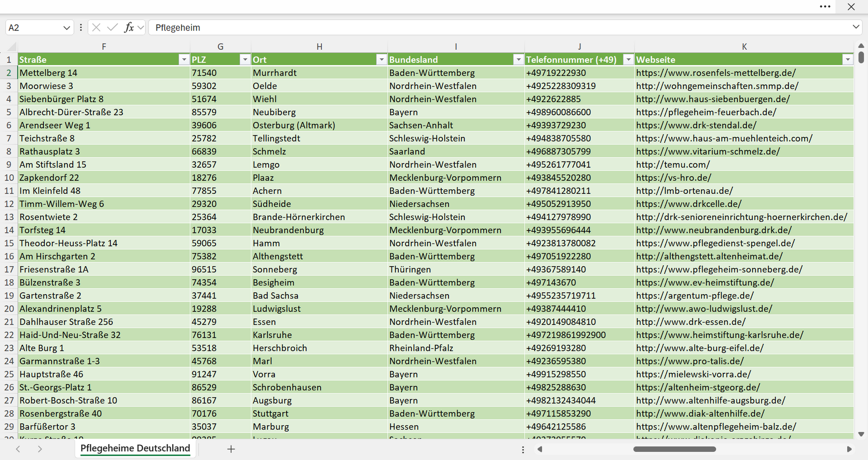Viewport: 868px width, 460px height.
Task: Expand the formula bar with chevron
Action: coord(855,27)
